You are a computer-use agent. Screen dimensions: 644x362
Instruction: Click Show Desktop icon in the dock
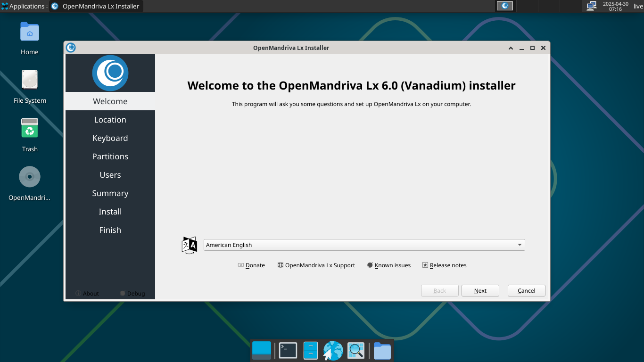pos(262,351)
